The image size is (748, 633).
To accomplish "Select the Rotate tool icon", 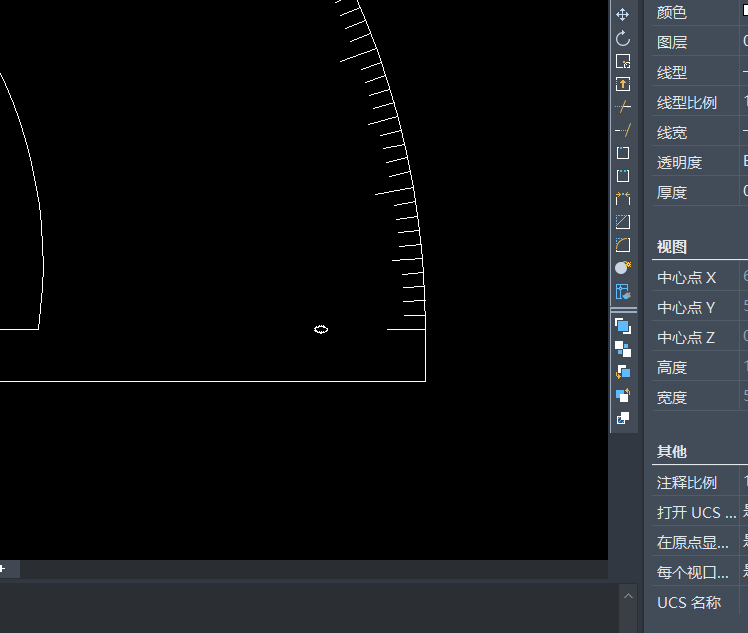I will coord(623,38).
